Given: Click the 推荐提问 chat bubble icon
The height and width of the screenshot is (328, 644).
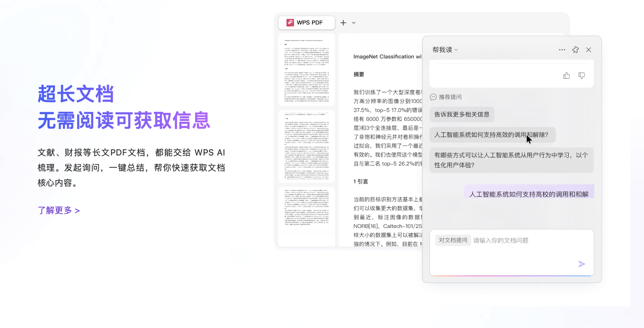Looking at the screenshot, I should [433, 97].
